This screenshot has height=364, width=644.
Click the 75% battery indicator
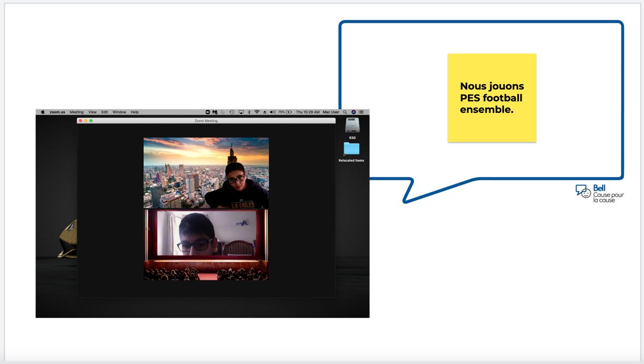coord(285,112)
